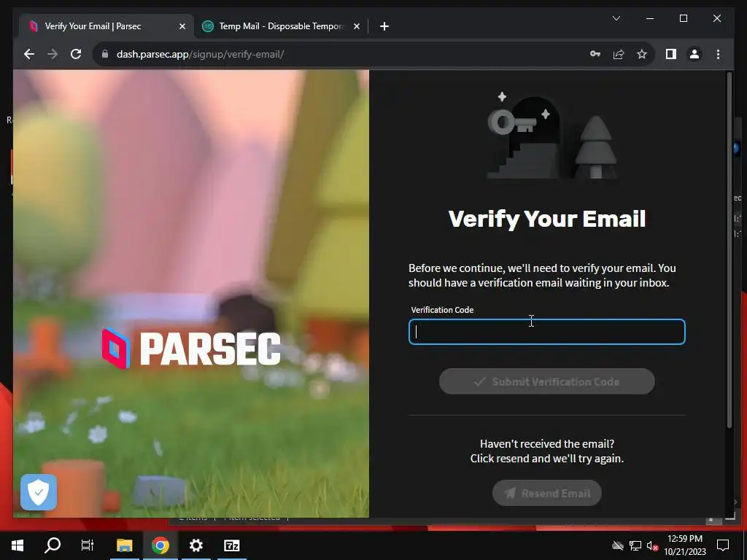The width and height of the screenshot is (747, 560).
Task: Open the Chrome profile menu
Action: [x=694, y=54]
